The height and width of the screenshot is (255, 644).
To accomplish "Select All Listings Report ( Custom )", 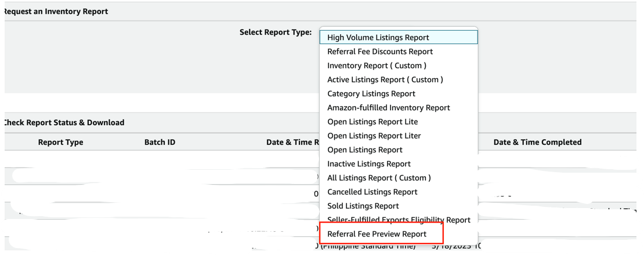I will (x=399, y=177).
